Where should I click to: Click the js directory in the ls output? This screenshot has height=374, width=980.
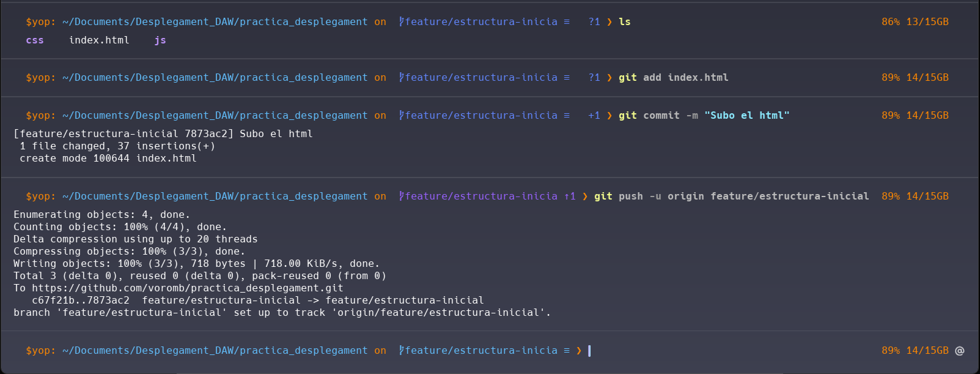click(160, 40)
